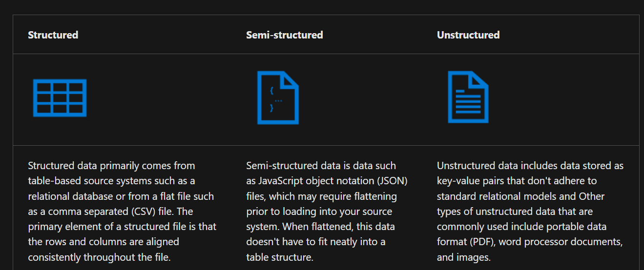Click the opening curly brace inside file icon
644x270 pixels.
pyautogui.click(x=271, y=91)
